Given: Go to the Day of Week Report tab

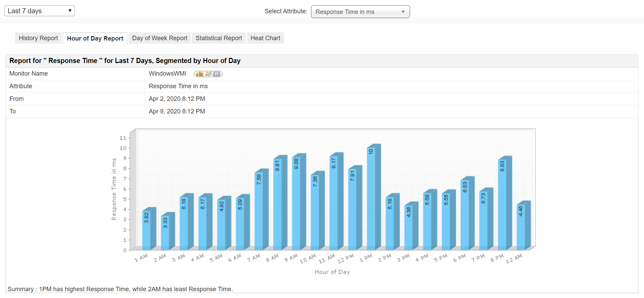Looking at the screenshot, I should pyautogui.click(x=160, y=38).
